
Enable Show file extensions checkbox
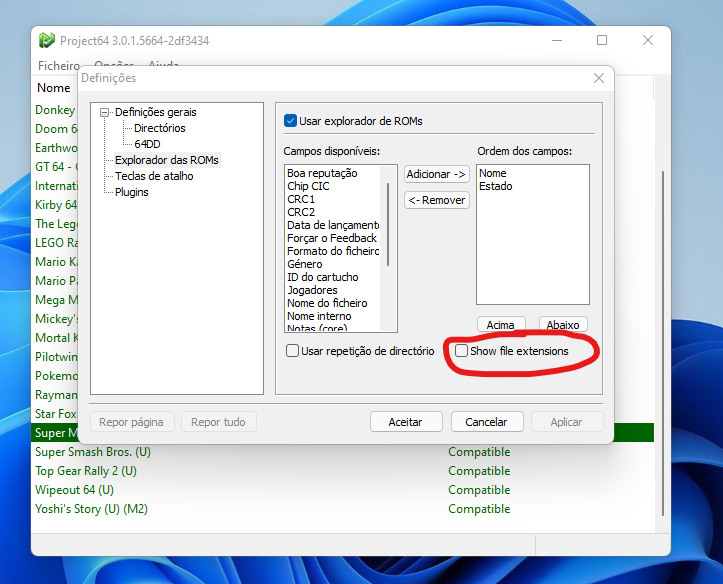(x=461, y=351)
